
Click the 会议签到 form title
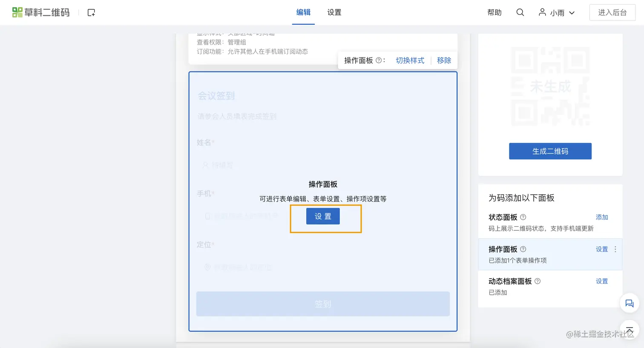coord(216,96)
